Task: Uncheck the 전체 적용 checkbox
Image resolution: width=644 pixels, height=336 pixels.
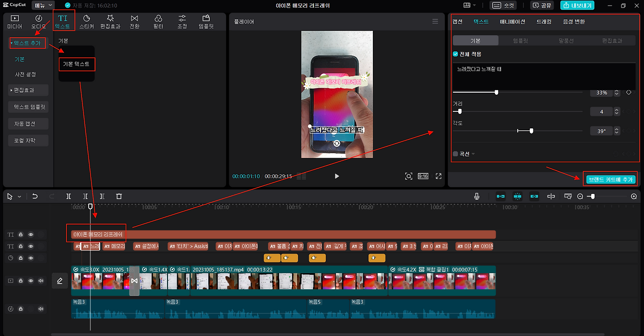Action: tap(455, 54)
